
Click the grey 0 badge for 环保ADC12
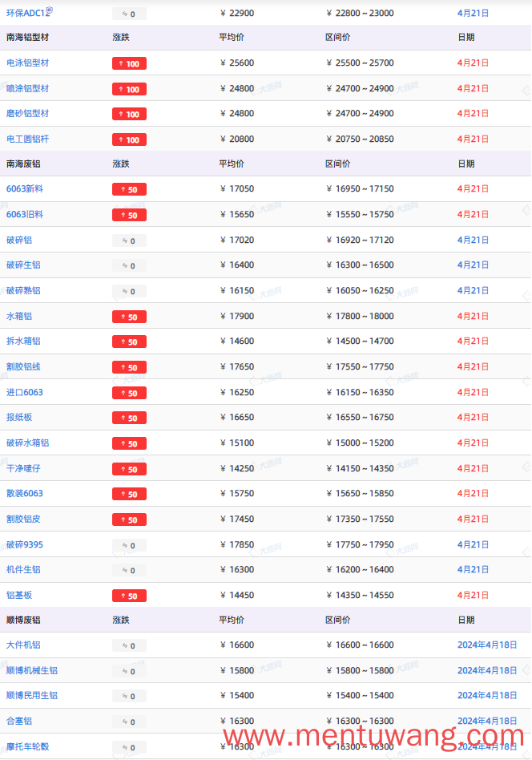tap(129, 14)
